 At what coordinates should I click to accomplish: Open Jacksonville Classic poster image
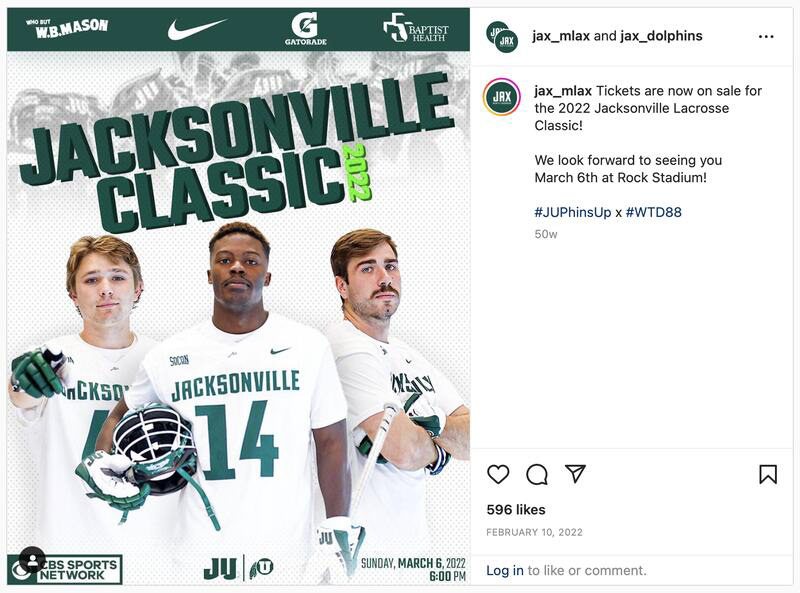[238, 296]
